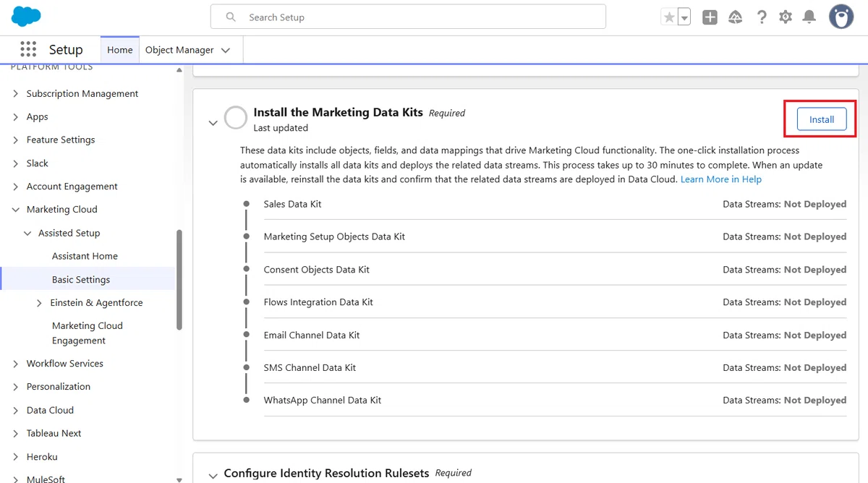Collapse the Marketing Cloud sidebar node

16,210
